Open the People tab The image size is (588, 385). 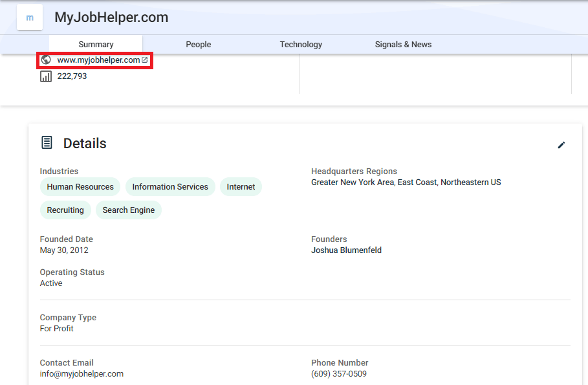[x=199, y=44]
